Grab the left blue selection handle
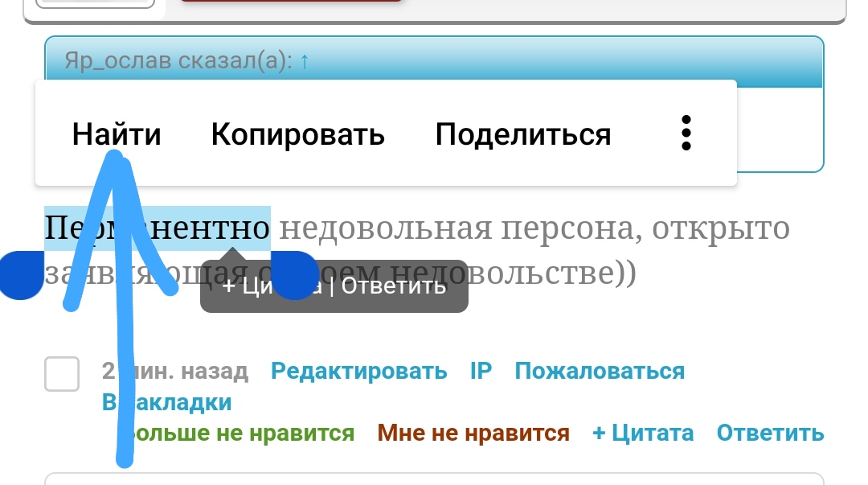868x485 pixels. click(x=19, y=275)
